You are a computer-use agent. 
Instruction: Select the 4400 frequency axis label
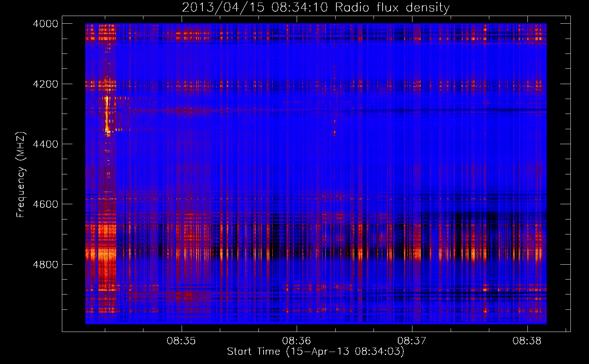pyautogui.click(x=46, y=144)
